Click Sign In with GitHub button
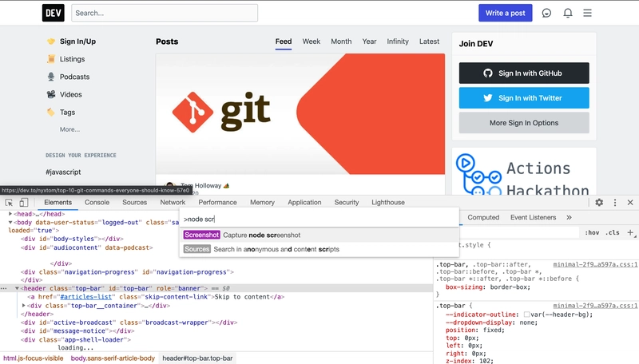The height and width of the screenshot is (364, 639). click(524, 73)
